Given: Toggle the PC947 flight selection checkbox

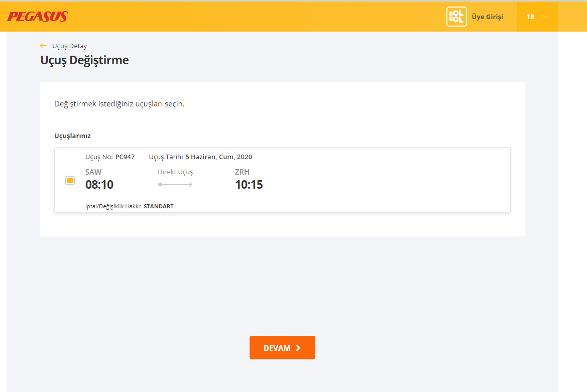Looking at the screenshot, I should coord(70,180).
